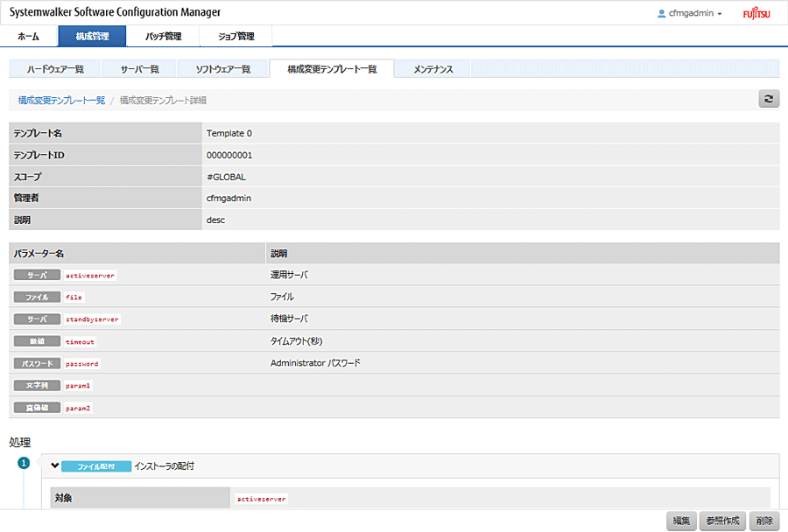The height and width of the screenshot is (532, 788).
Task: Switch to ソフトウェア一覧 sub-tab
Action: [x=223, y=69]
